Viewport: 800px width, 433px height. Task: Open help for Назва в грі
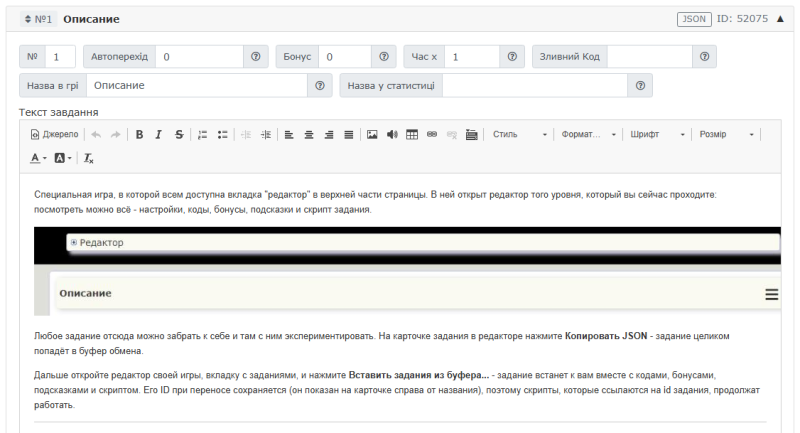(320, 86)
